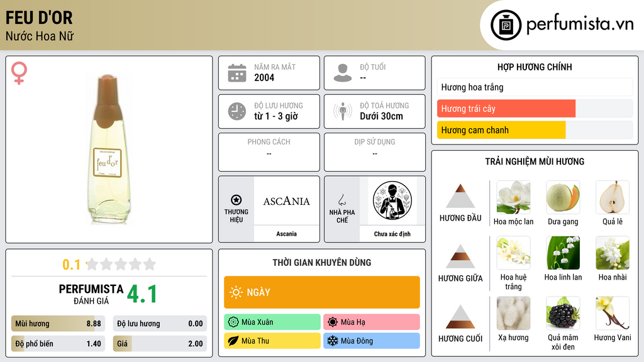Click the Mùa Xuân season bar
Screen dimensions: 644x362
[272, 322]
